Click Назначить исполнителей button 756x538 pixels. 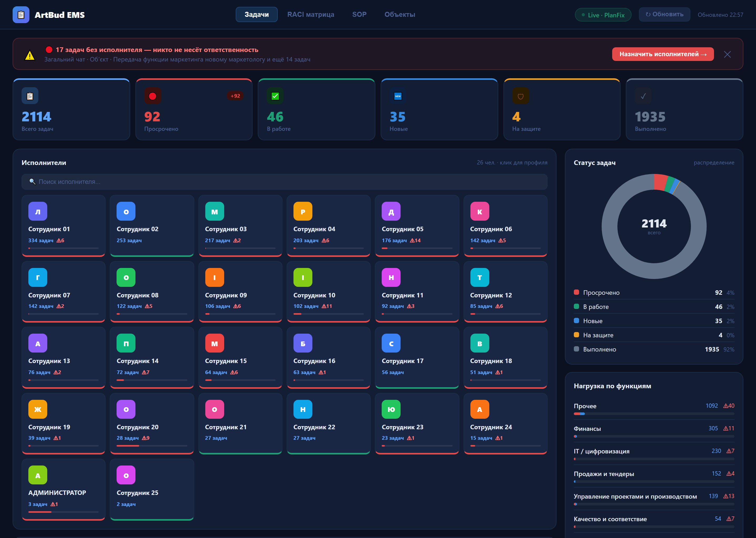(x=663, y=54)
